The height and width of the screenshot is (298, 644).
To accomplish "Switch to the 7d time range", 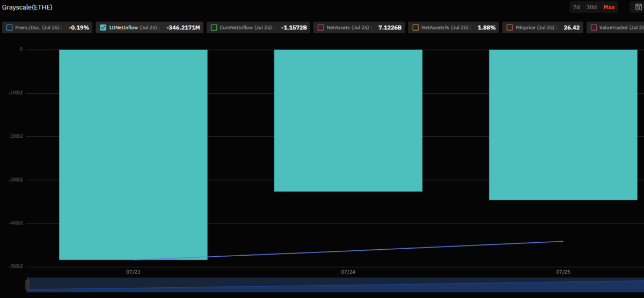I will click(576, 7).
